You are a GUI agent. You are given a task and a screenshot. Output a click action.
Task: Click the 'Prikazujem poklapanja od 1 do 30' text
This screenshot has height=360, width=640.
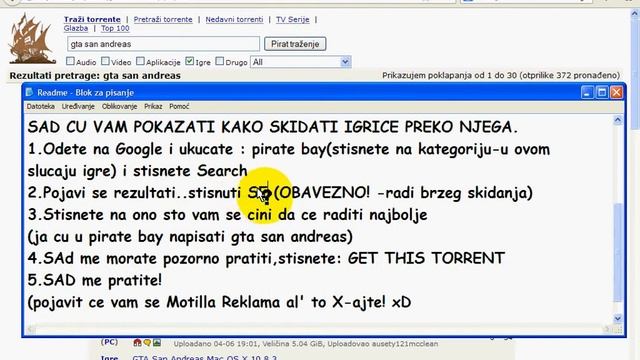(449, 76)
